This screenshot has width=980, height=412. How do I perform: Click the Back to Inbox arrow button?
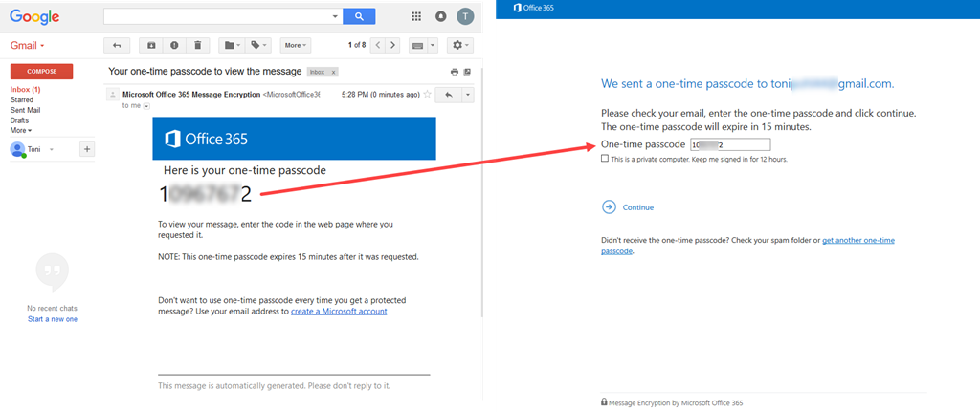click(x=116, y=45)
